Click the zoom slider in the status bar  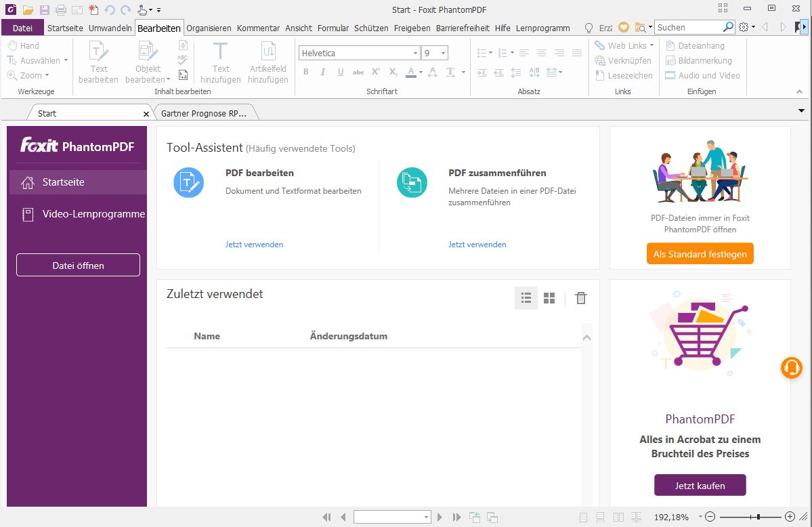[x=750, y=517]
